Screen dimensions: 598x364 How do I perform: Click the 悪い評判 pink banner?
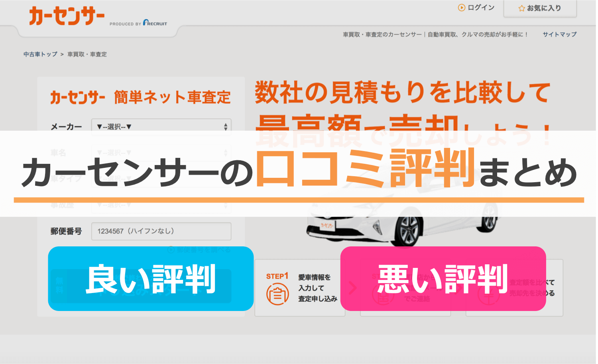[x=443, y=279]
